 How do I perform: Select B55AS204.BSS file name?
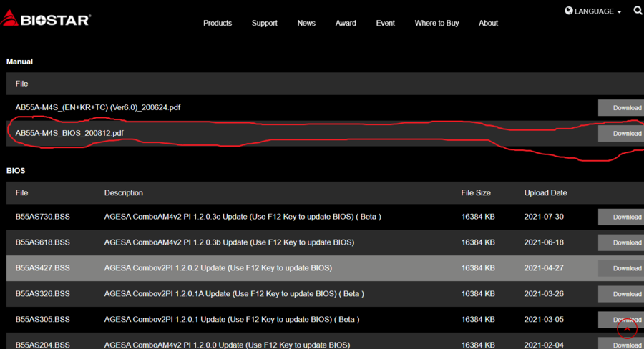pos(43,345)
